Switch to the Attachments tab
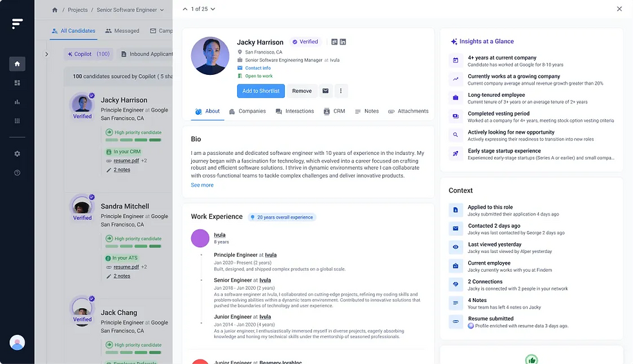This screenshot has height=364, width=633. (x=408, y=112)
